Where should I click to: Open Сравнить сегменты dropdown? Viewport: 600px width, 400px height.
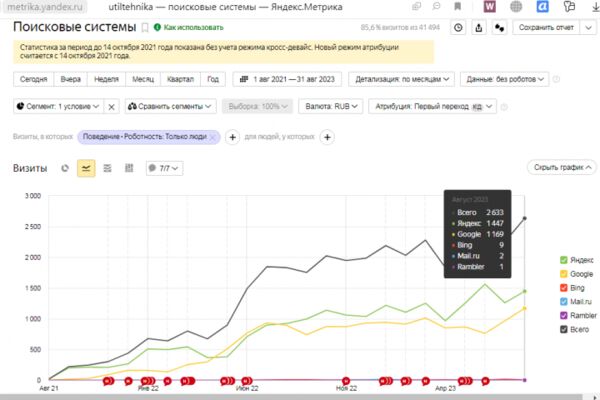(170, 106)
